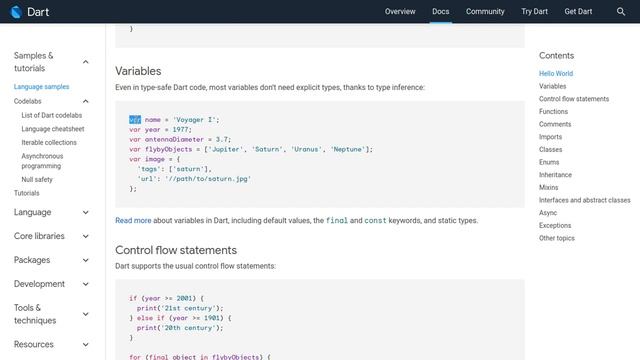Expand the Resources sidebar section chevron
The width and height of the screenshot is (640, 360).
pyautogui.click(x=86, y=344)
